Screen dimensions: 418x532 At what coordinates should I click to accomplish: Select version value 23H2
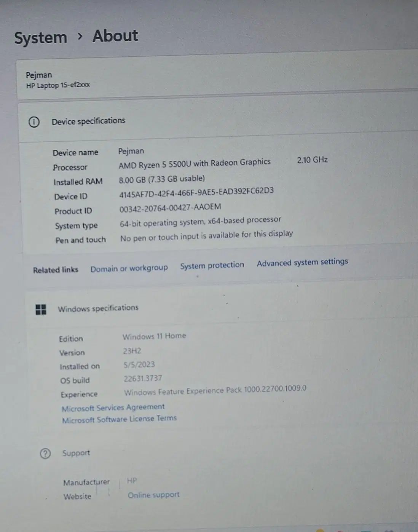(132, 351)
